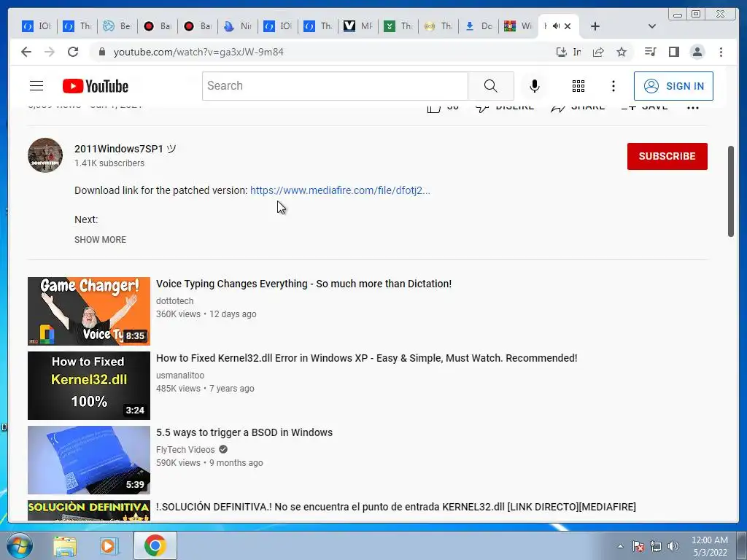Go back with the browser back arrow

[26, 52]
